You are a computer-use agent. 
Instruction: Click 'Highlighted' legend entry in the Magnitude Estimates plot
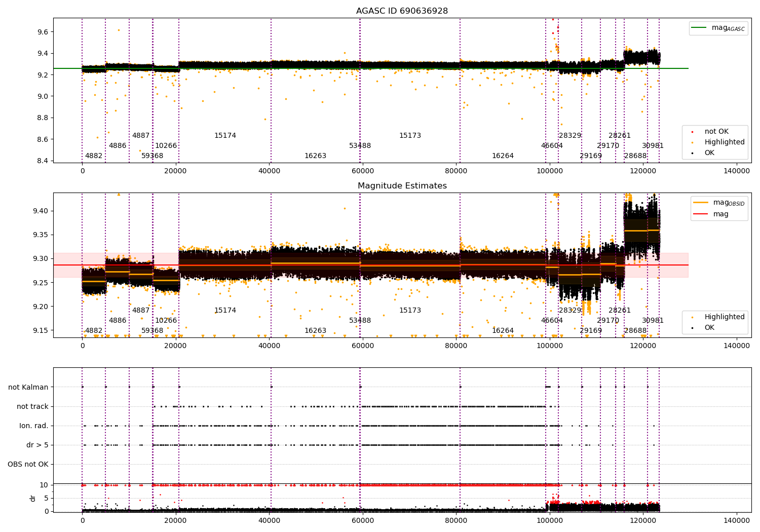click(718, 317)
